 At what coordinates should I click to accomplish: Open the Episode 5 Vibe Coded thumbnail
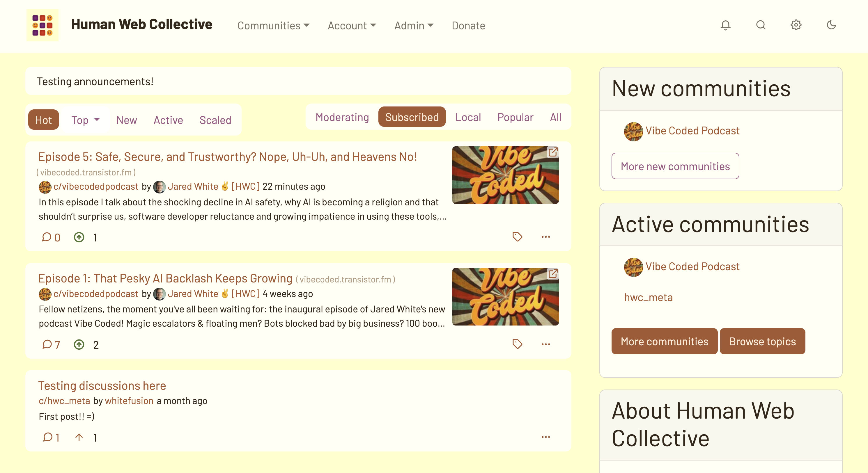pyautogui.click(x=505, y=175)
